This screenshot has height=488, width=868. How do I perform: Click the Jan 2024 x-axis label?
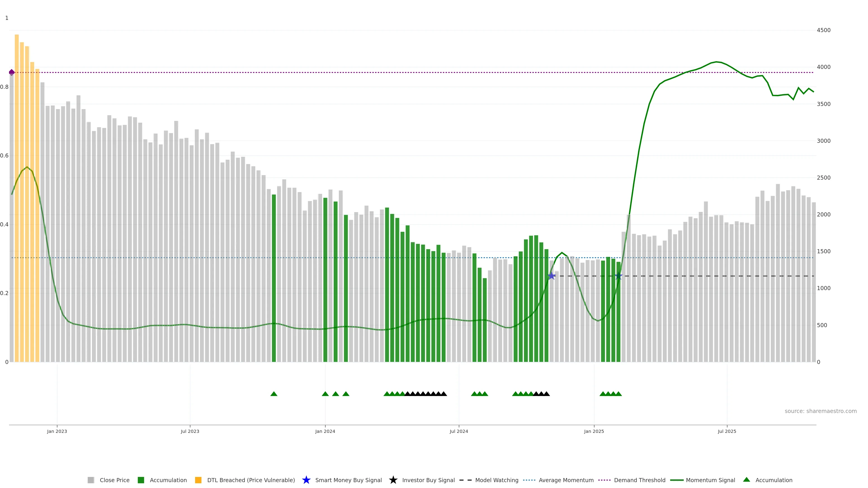325,431
